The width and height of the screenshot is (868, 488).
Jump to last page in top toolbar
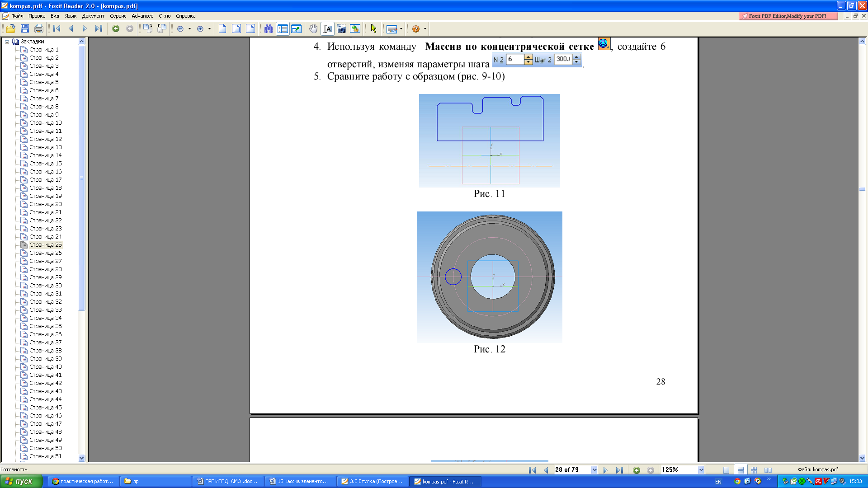(99, 29)
